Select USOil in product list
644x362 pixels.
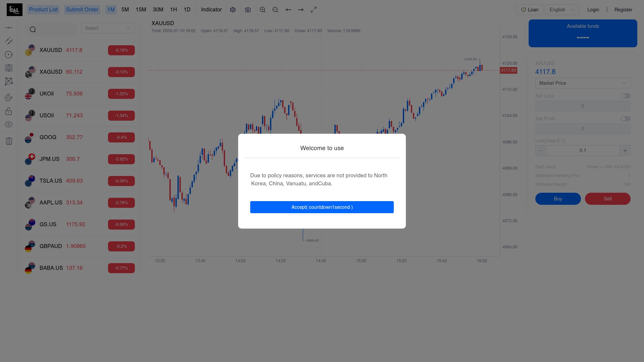(79, 116)
